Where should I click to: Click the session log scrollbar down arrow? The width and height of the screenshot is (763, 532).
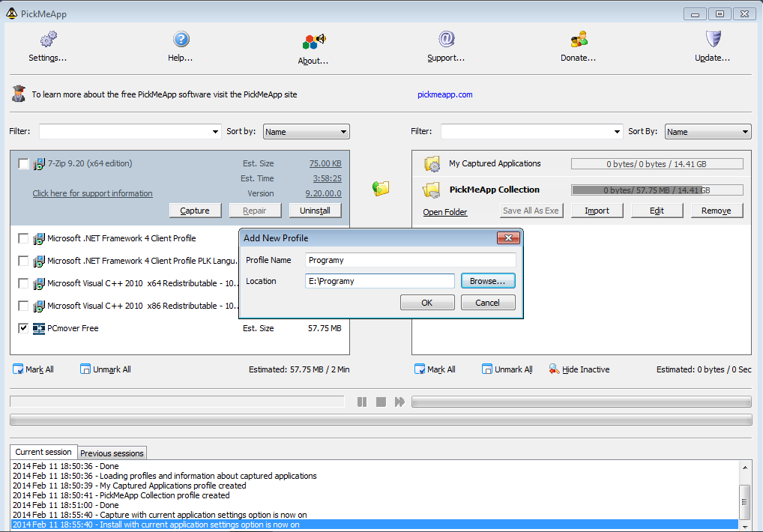(x=745, y=526)
